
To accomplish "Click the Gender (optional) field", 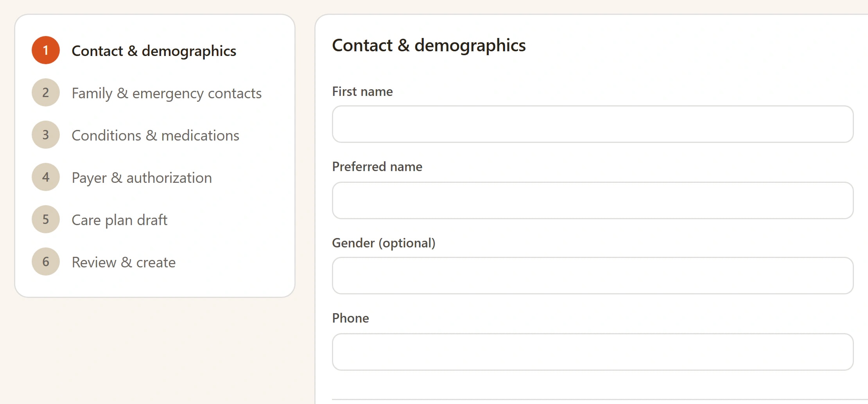I will (x=593, y=276).
